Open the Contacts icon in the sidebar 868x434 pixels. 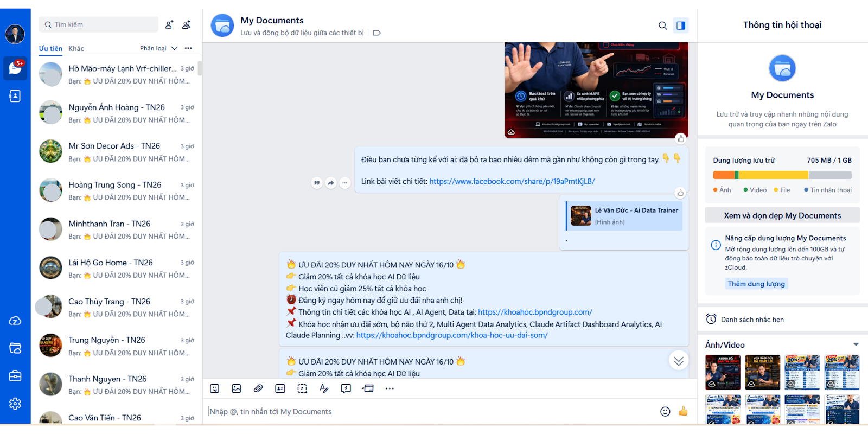tap(15, 96)
